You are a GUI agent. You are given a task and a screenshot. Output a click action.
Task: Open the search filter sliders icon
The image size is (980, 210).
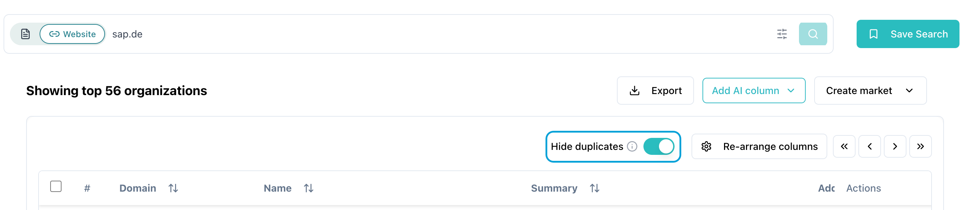point(782,34)
